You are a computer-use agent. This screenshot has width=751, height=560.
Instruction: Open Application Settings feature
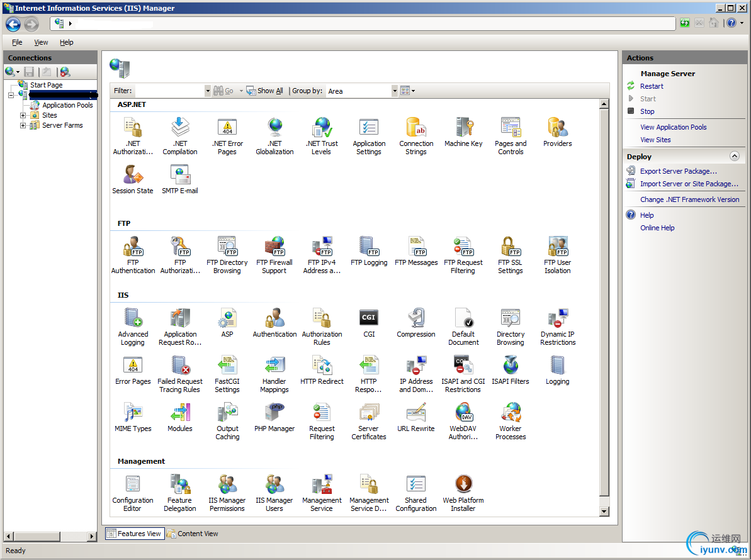pyautogui.click(x=369, y=137)
